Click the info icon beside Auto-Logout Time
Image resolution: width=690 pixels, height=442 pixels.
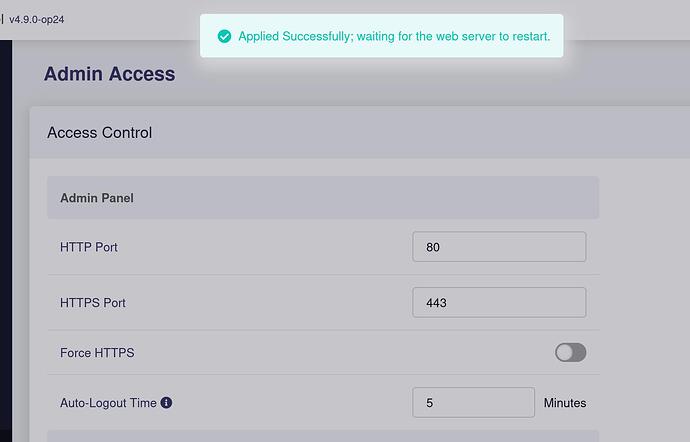pos(166,402)
